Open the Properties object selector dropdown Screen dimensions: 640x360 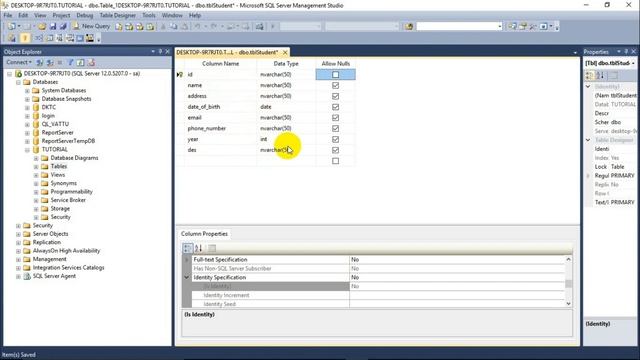point(633,63)
